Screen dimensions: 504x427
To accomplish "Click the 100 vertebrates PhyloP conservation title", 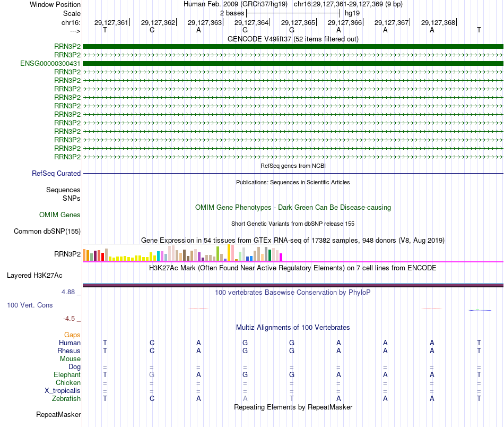I will tap(292, 292).
